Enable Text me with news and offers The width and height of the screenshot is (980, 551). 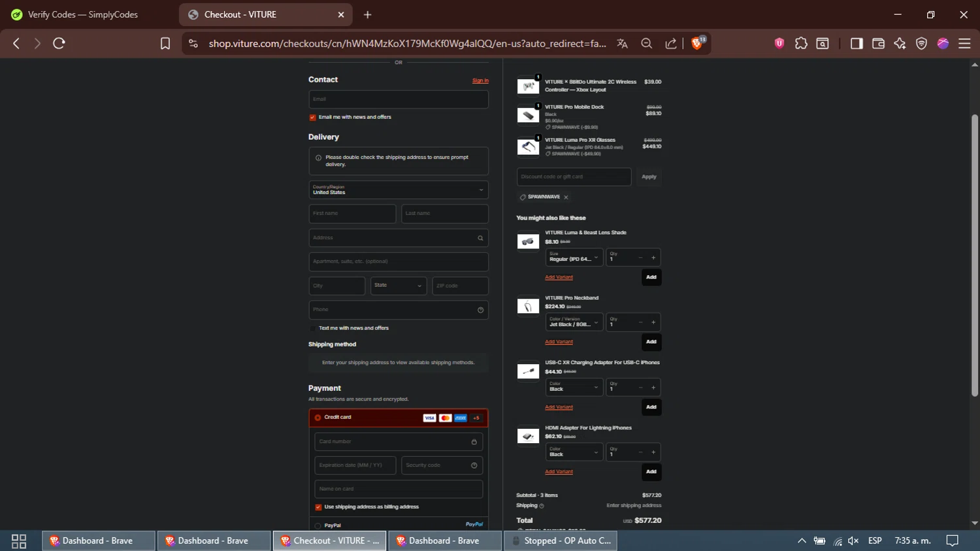(312, 328)
